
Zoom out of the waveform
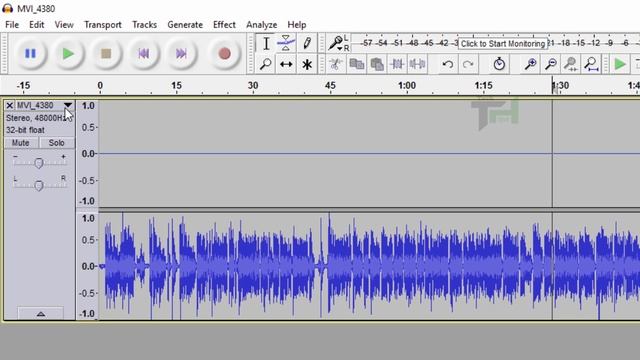(x=551, y=64)
